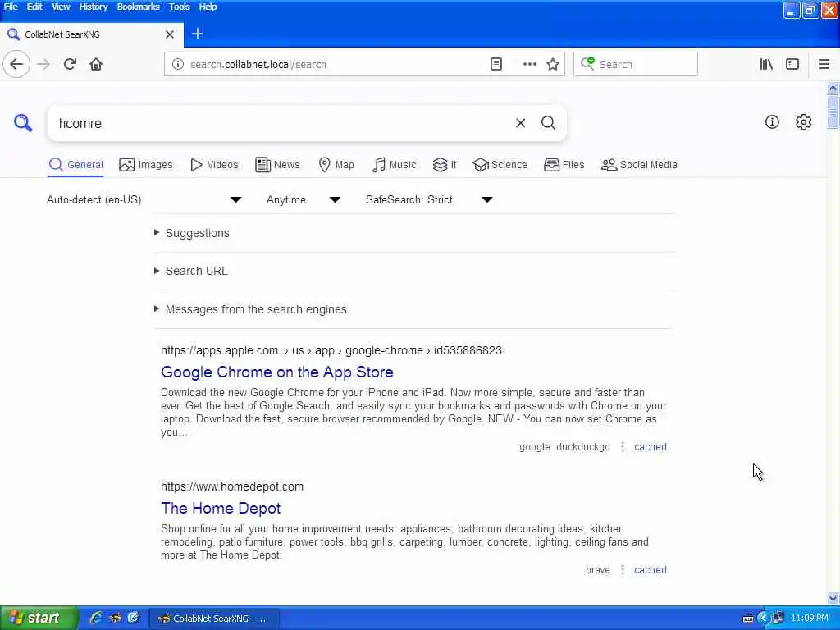Open a new browser tab
Image resolution: width=840 pixels, height=630 pixels.
198,34
